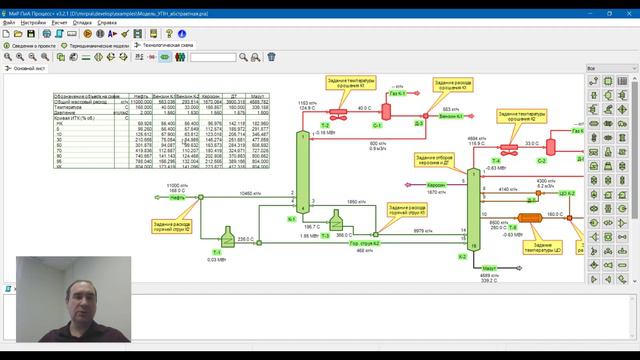The width and height of the screenshot is (640, 360).
Task: Click the Нефть feed stream label
Action: tap(177, 198)
